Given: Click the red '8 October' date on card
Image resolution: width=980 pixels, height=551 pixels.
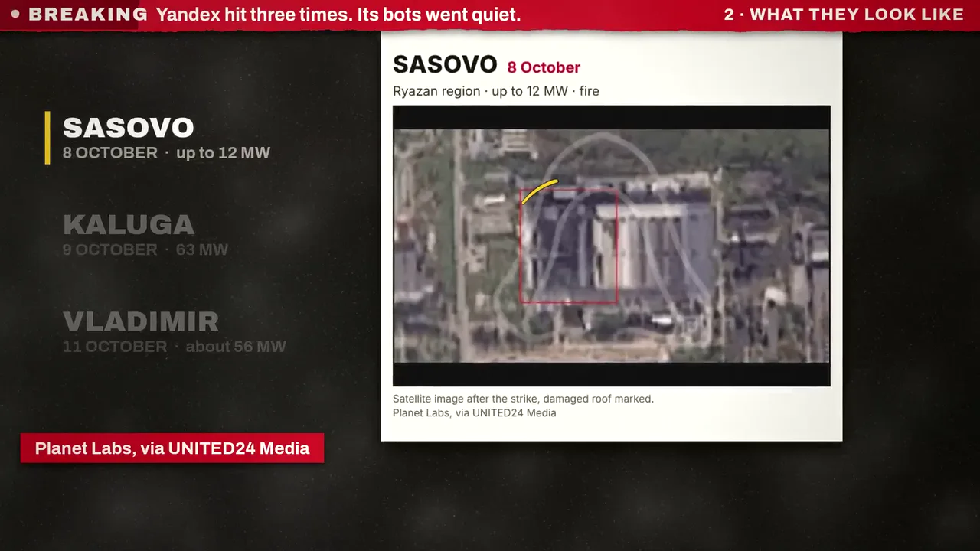Looking at the screenshot, I should [544, 67].
